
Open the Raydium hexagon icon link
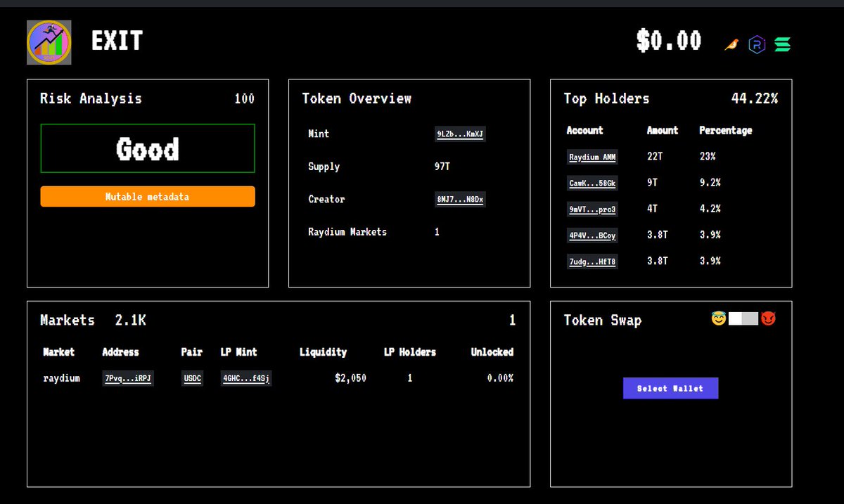pos(757,44)
